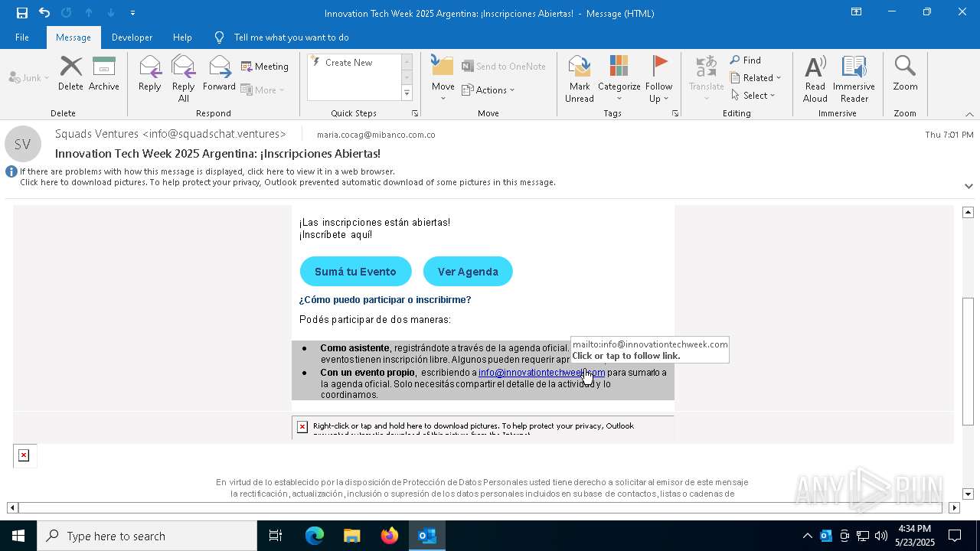Viewport: 980px width, 551px height.
Task: Open the Zoom dialog
Action: pos(905,73)
